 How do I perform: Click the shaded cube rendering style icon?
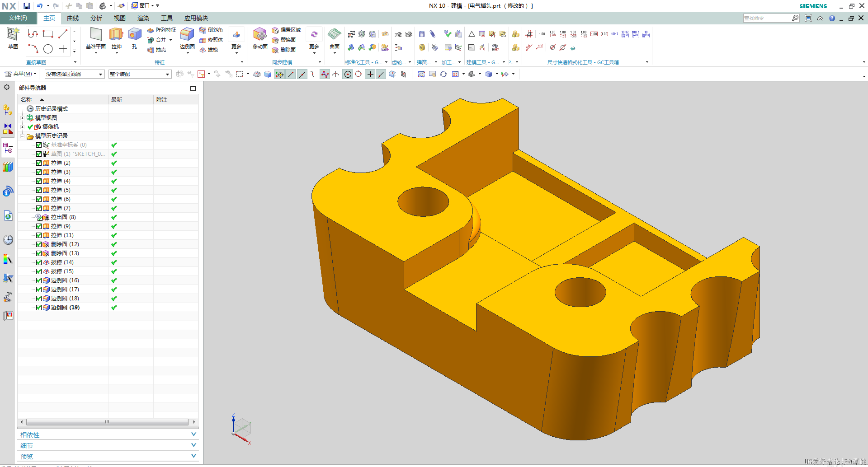(489, 74)
